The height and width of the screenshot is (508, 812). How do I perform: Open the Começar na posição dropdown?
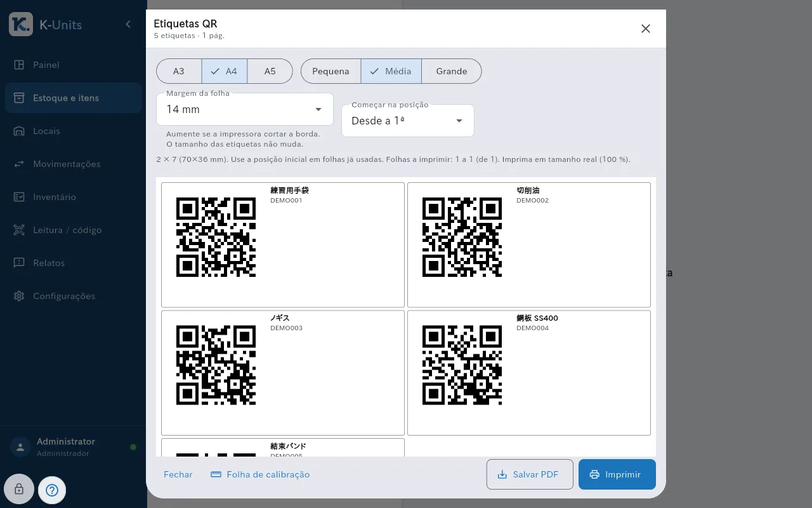tap(408, 121)
